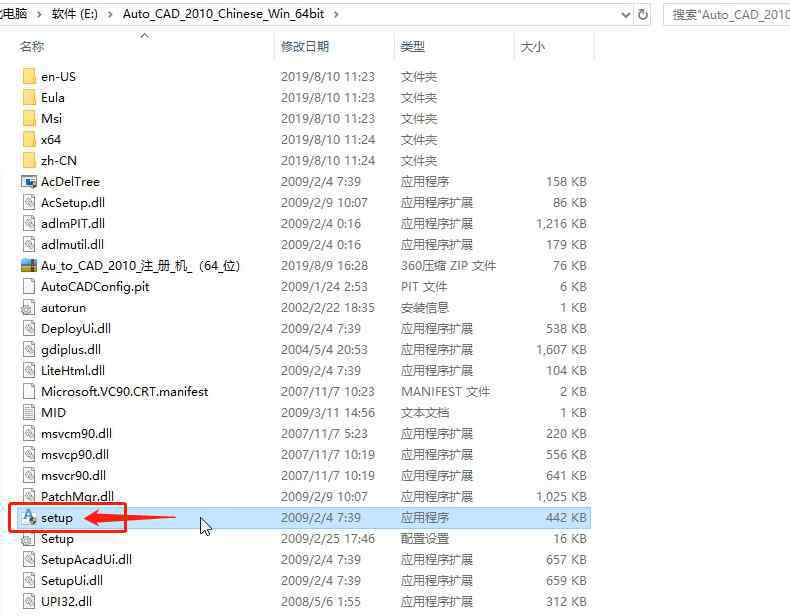
Task: Click the MANIFEST 文件 type cell
Action: pos(445,392)
